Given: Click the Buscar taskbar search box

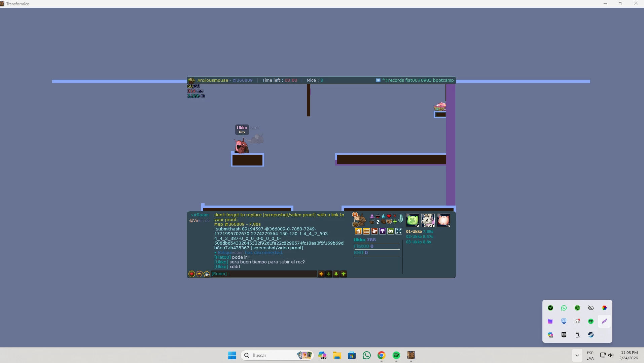Looking at the screenshot, I should 277,355.
